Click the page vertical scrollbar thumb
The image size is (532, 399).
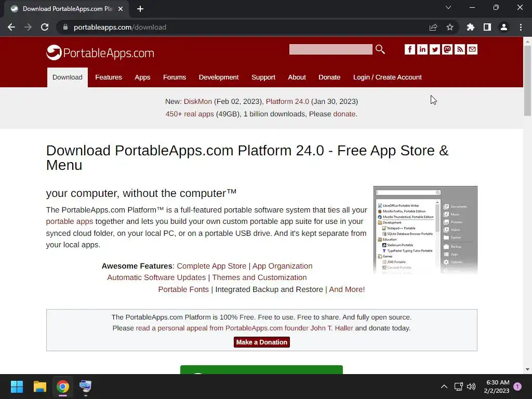527,81
